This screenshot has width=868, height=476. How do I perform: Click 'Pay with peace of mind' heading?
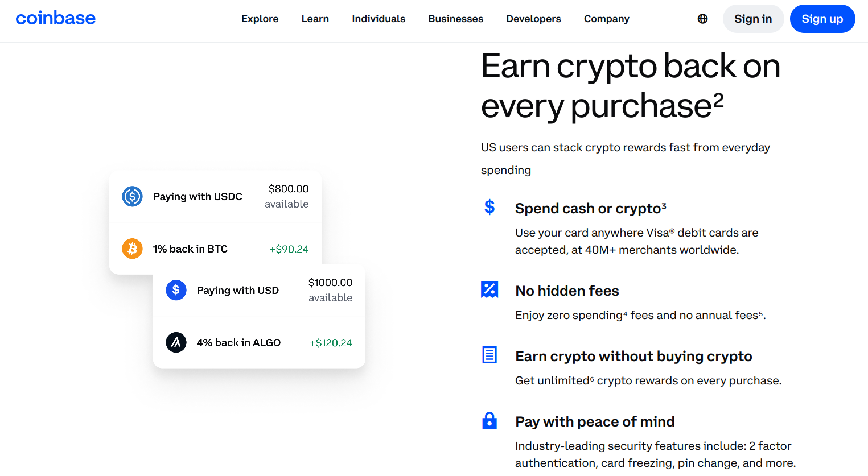pos(595,421)
